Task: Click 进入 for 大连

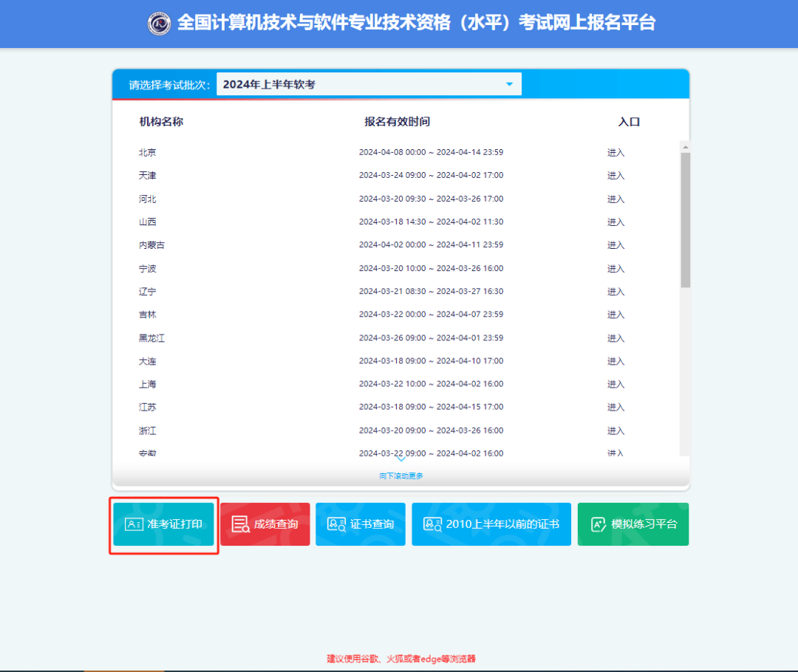Action: tap(615, 361)
